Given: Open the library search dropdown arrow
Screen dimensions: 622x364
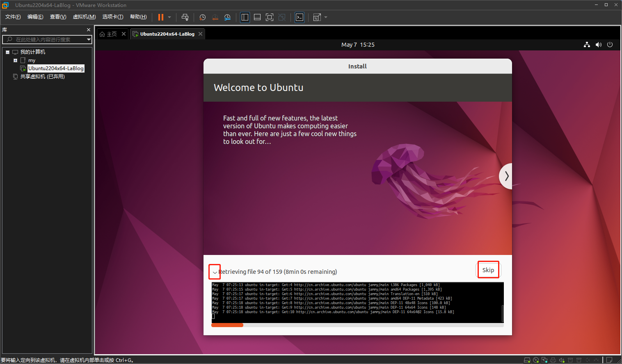Looking at the screenshot, I should pos(89,39).
